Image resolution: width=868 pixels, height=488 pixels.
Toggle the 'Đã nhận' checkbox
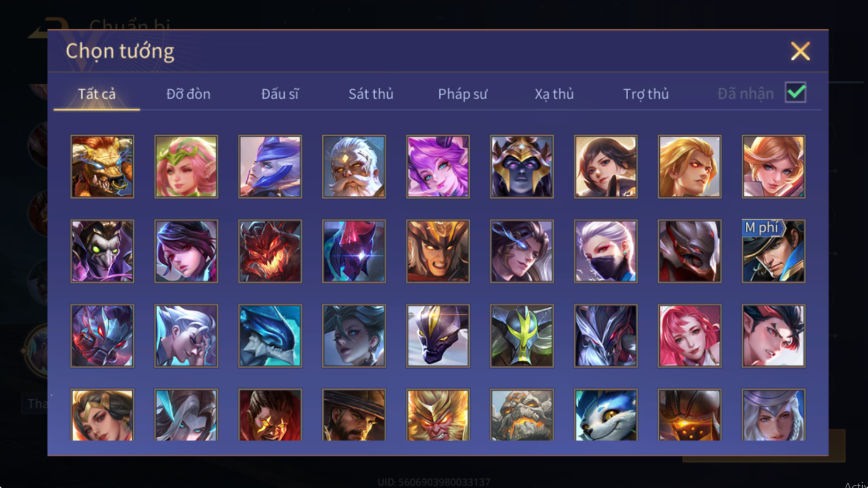click(795, 92)
